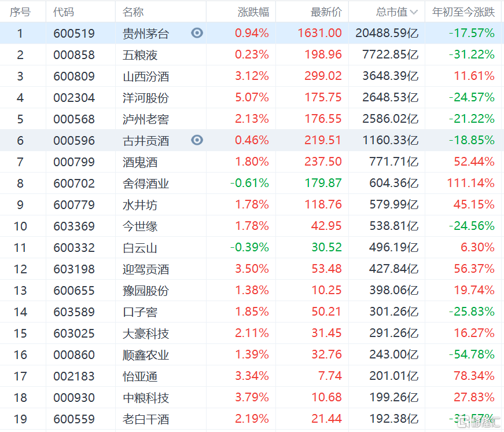
Task: Click 山西汾酒 latest price 299.02
Action: tap(323, 76)
